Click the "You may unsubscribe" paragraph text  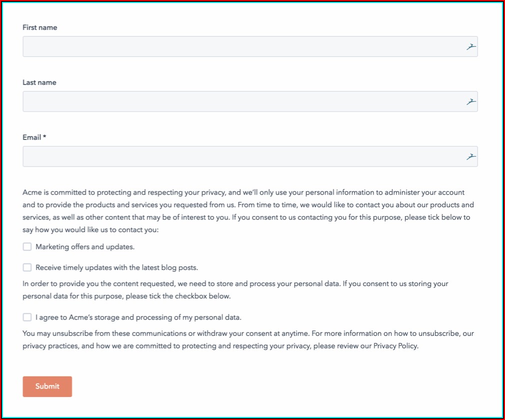(247, 339)
